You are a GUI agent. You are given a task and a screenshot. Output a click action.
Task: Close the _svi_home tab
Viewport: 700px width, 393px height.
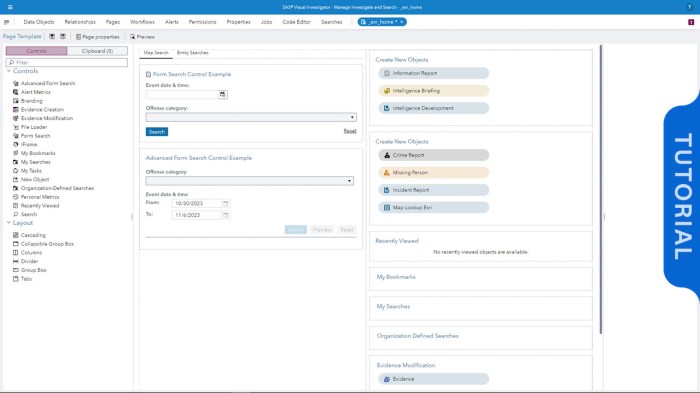click(x=402, y=22)
